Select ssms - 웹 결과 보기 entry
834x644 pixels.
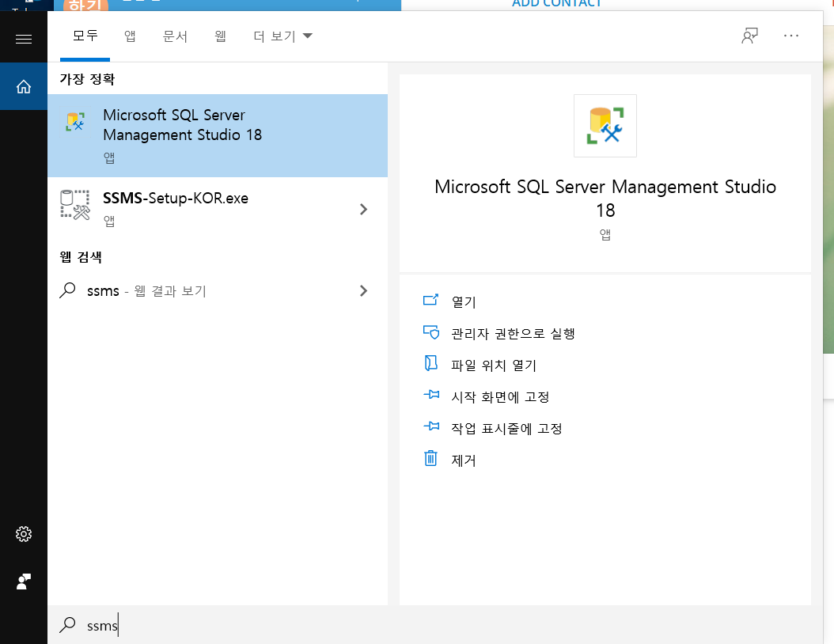tap(218, 290)
